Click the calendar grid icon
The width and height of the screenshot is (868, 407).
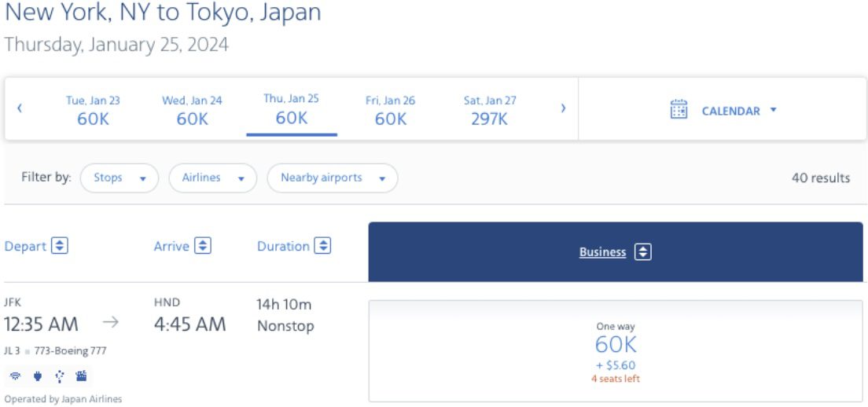click(x=679, y=109)
